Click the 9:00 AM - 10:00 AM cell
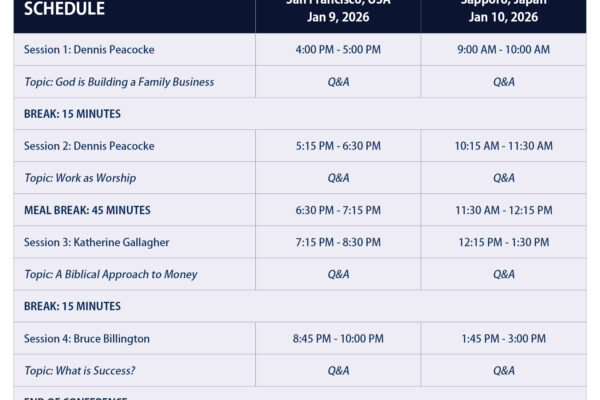 point(503,50)
